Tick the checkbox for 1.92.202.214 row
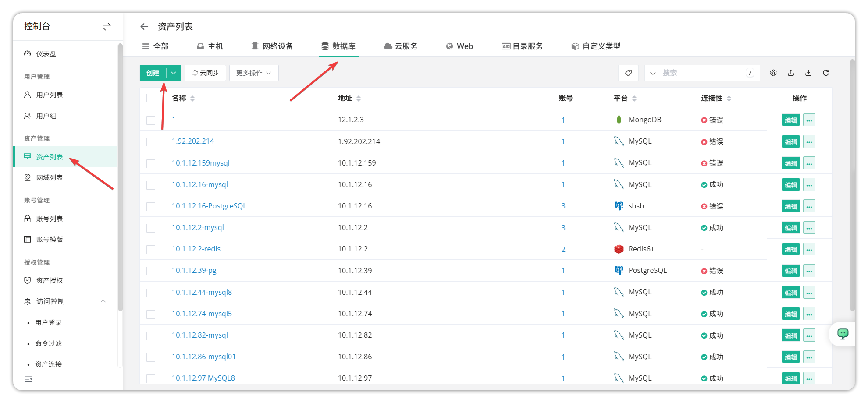This screenshot has width=868, height=399. [x=151, y=141]
